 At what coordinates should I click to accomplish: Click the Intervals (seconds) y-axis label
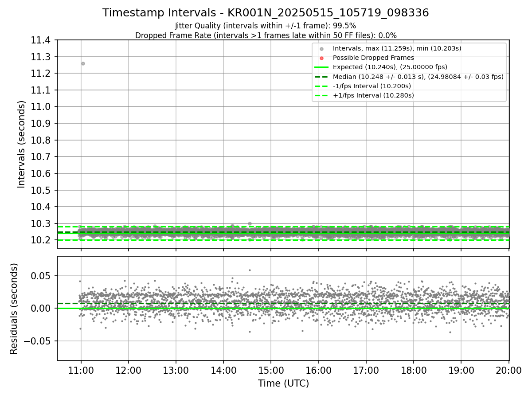(22, 144)
